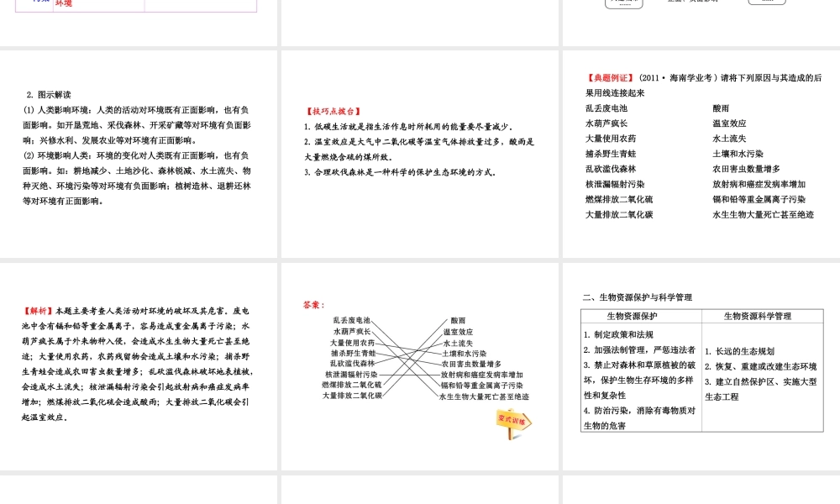Click the table header 生物资源科学管理

click(x=758, y=316)
